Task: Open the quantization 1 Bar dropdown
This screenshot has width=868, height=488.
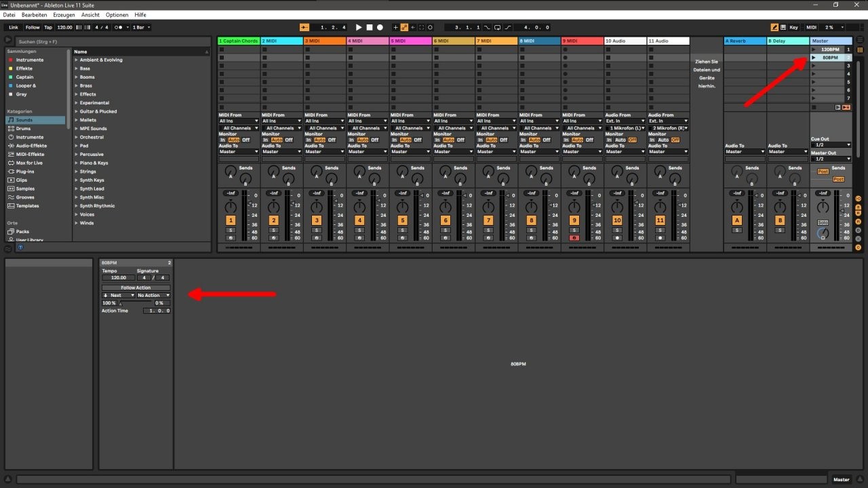Action: click(141, 27)
